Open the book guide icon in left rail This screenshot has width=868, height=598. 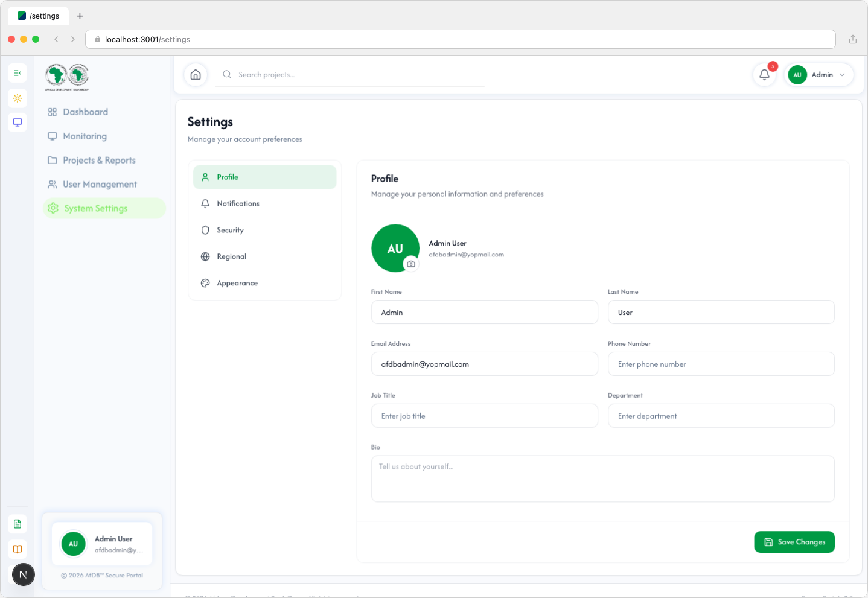[x=18, y=549]
